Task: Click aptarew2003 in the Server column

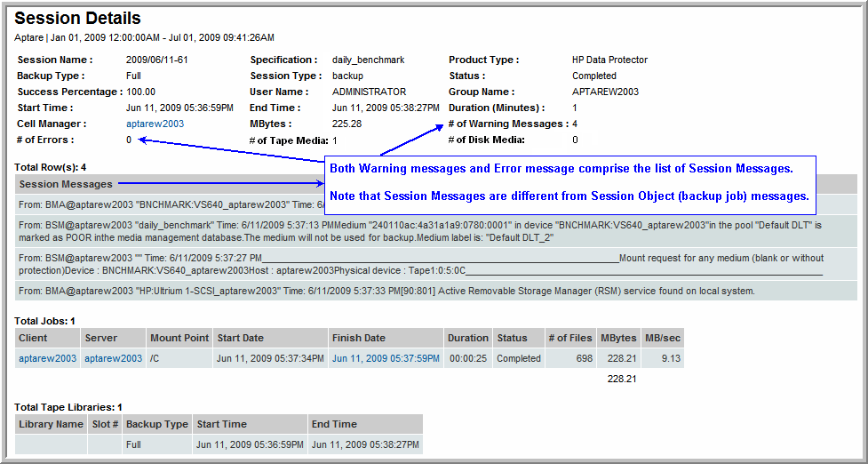Action: point(113,359)
